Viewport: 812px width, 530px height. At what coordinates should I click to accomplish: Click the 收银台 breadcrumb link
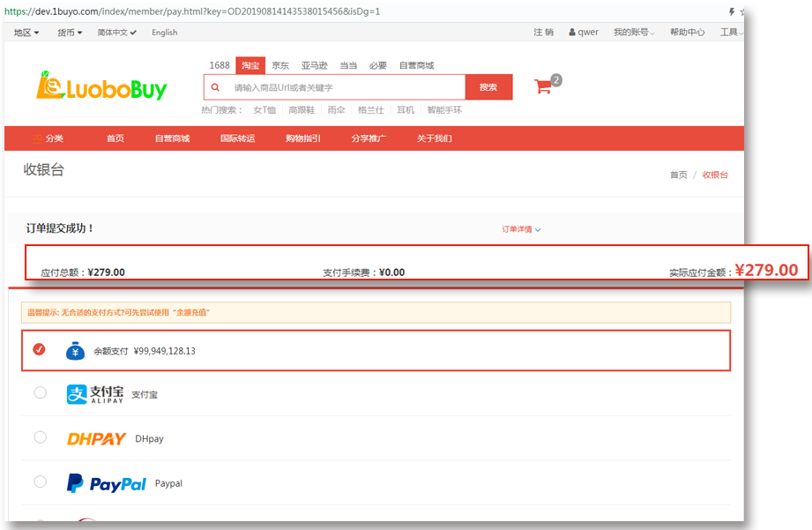(715, 175)
